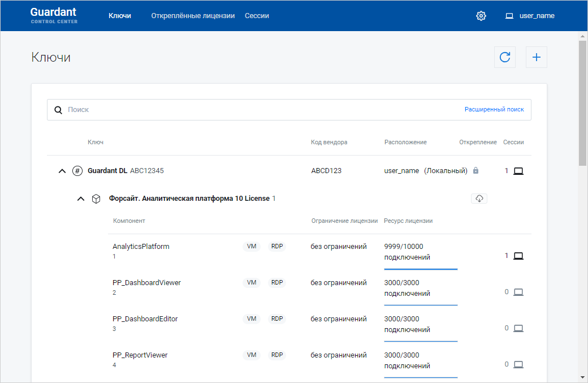Open sessions icon for PP_DashboardViewer row
The height and width of the screenshot is (383, 588).
coord(518,292)
